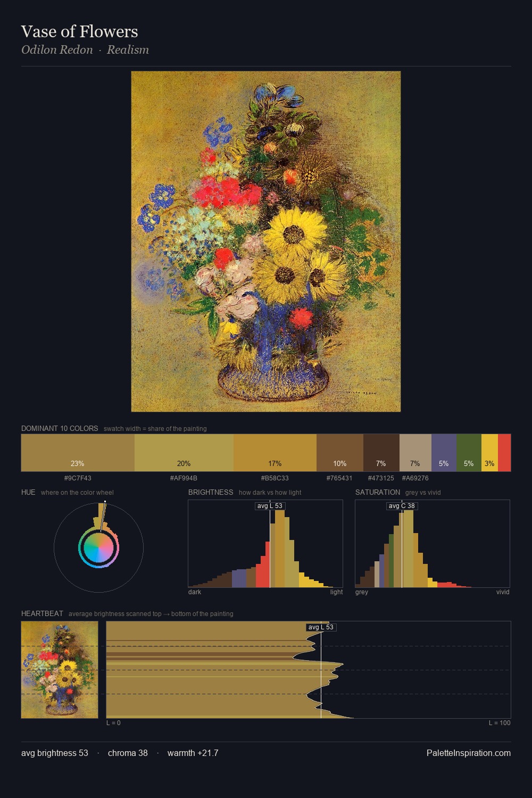Click "grey vs vivid" caption

coord(423,493)
